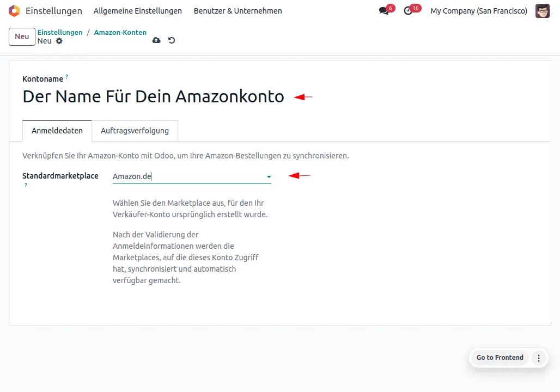Viewport: 560px width, 392px height.
Task: Click the text starting with Verknüpfen Sie Ihr Amazon-Konto
Action: (186, 156)
